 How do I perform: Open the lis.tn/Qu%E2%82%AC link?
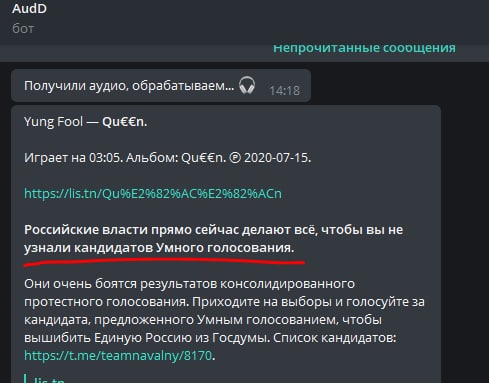153,194
